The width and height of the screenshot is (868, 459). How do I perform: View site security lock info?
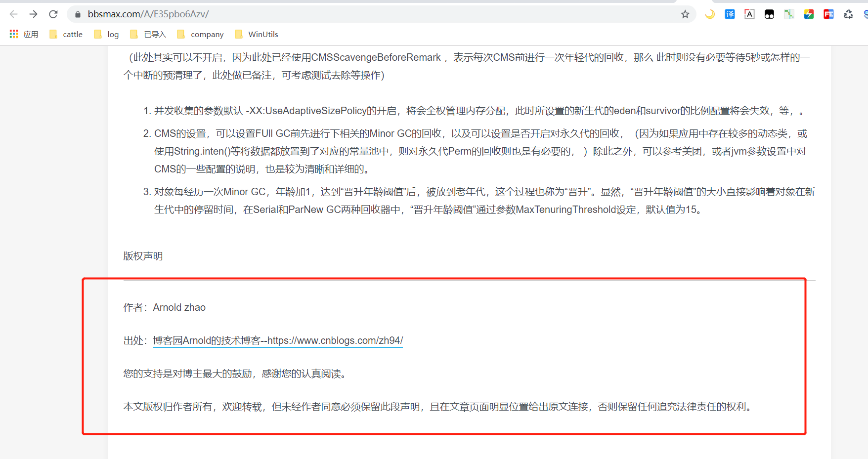[x=78, y=14]
